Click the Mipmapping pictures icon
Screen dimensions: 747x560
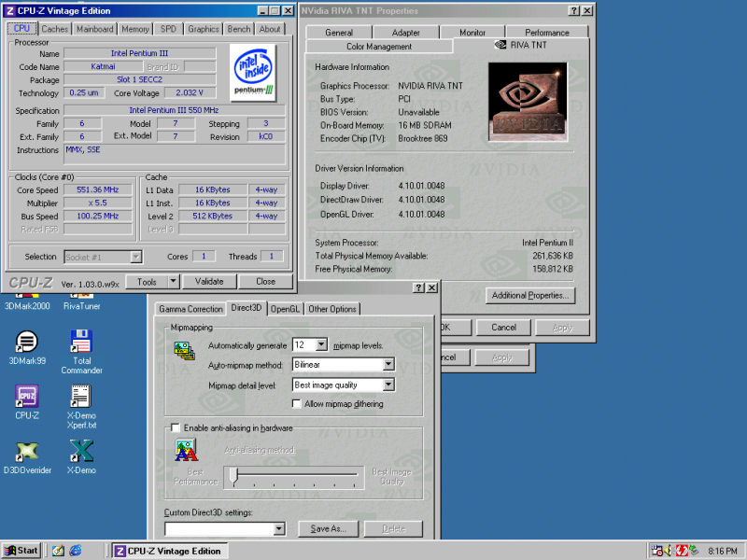coord(184,351)
